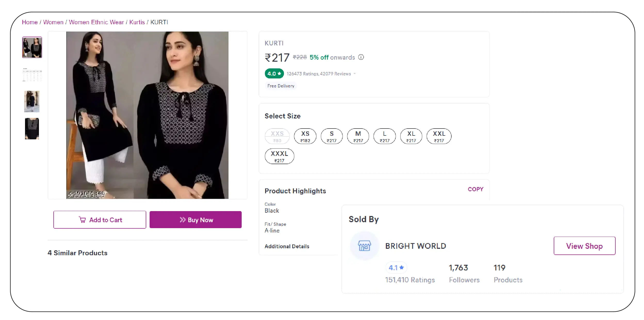Image resolution: width=644 pixels, height=320 pixels.
Task: Open the Women Ethnic Wear breadcrumb link
Action: (96, 22)
